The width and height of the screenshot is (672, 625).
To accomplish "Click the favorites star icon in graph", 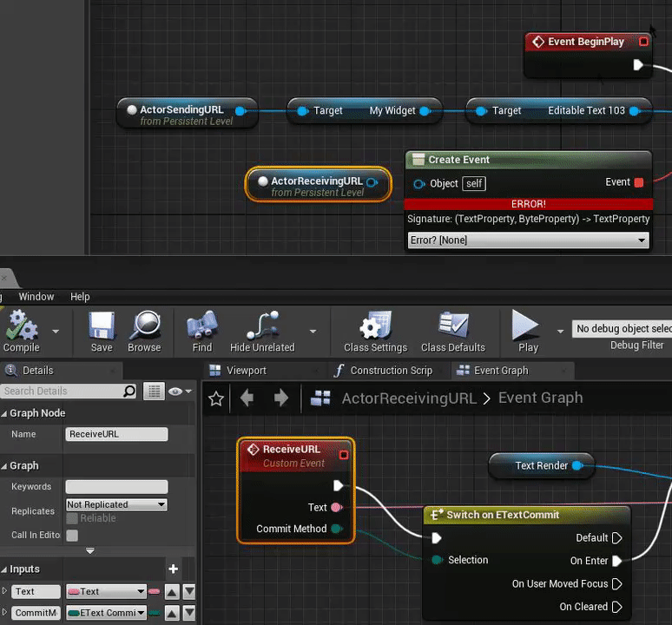I will point(216,398).
